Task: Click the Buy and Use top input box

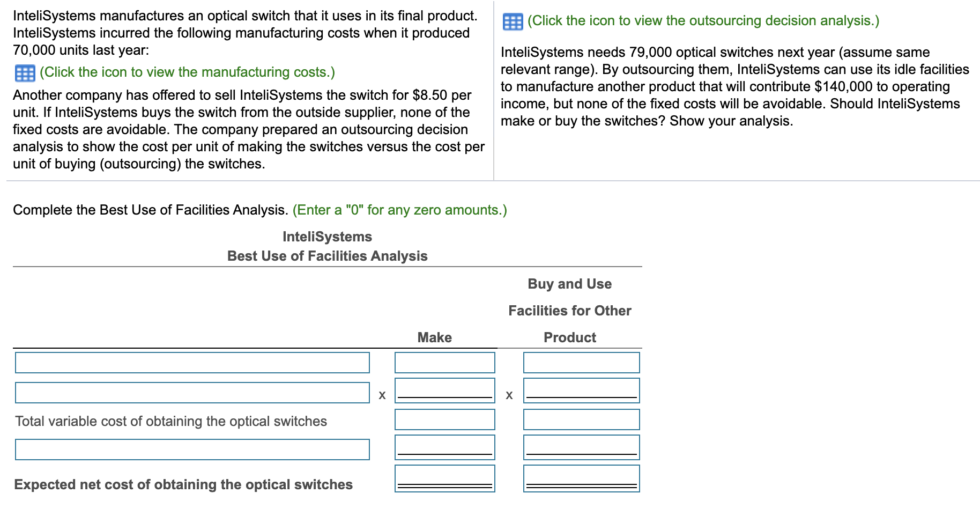Action: [x=582, y=363]
